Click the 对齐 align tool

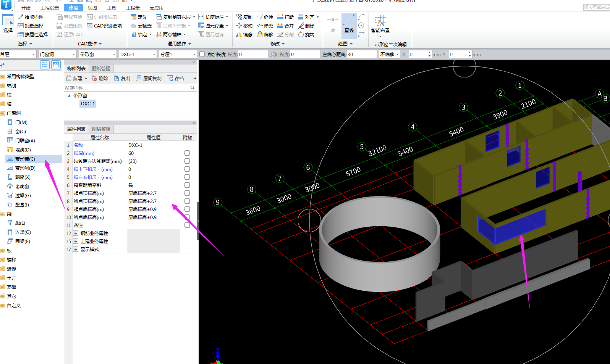click(308, 17)
